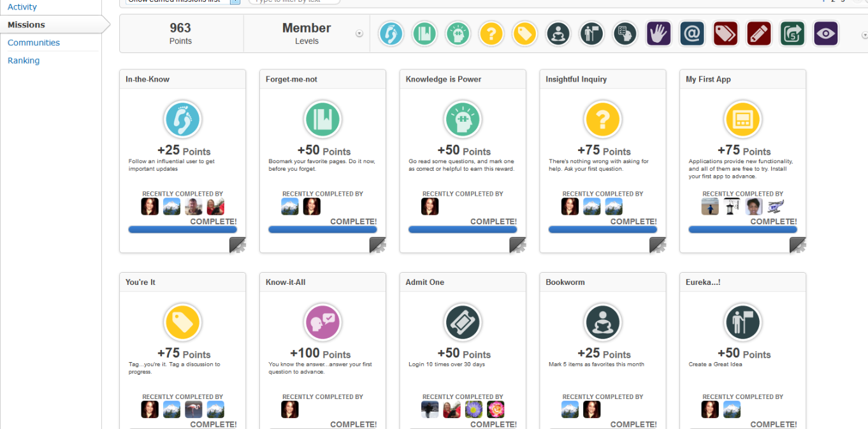Click the Insightful Inquiry mission title
This screenshot has height=429, width=868.
point(576,79)
